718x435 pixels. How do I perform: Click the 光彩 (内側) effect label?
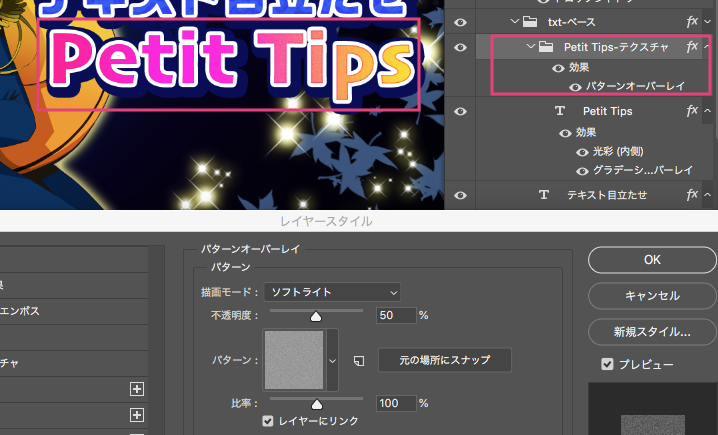618,152
